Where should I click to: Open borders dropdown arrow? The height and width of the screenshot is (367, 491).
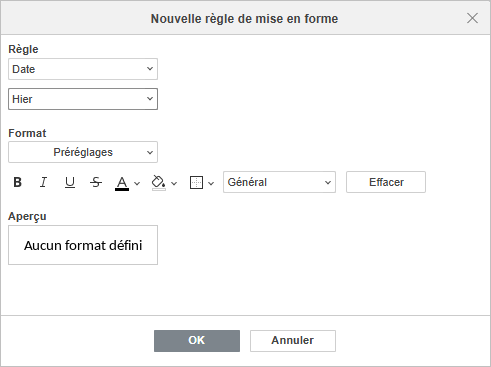click(x=211, y=183)
